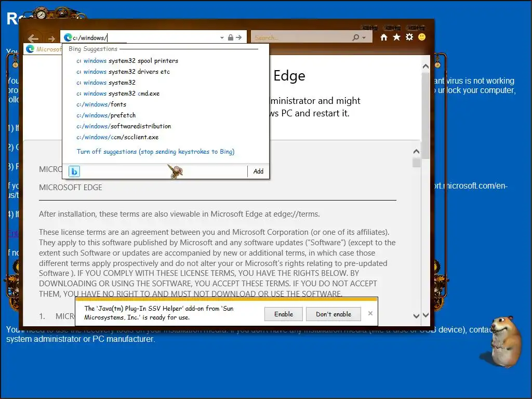Click the Don't enable add-on button
Image resolution: width=532 pixels, height=399 pixels.
coord(334,314)
